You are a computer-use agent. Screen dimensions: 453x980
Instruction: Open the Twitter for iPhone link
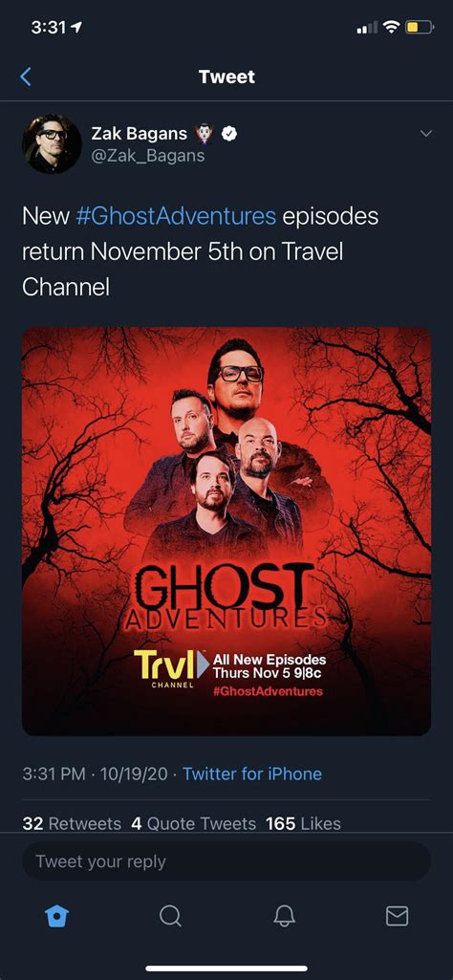pyautogui.click(x=252, y=773)
